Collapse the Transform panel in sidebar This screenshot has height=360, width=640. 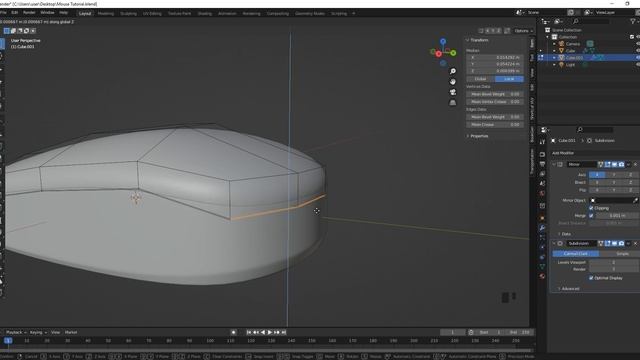click(468, 40)
